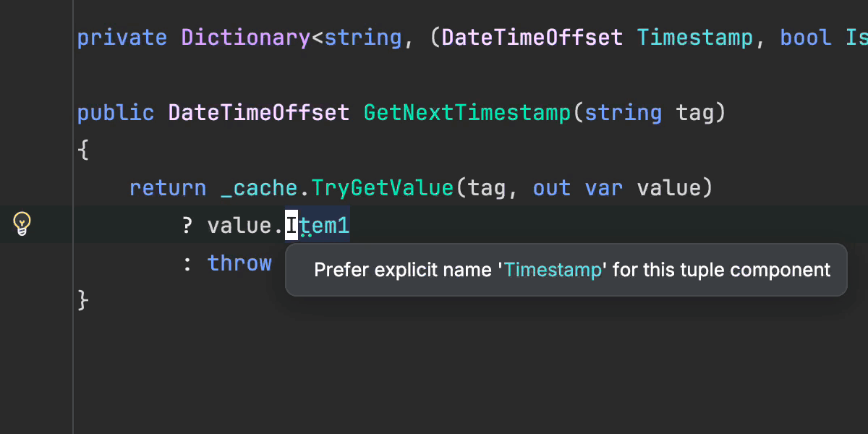Click the opening curly brace of the method
The width and height of the screenshot is (868, 434).
pyautogui.click(x=82, y=150)
